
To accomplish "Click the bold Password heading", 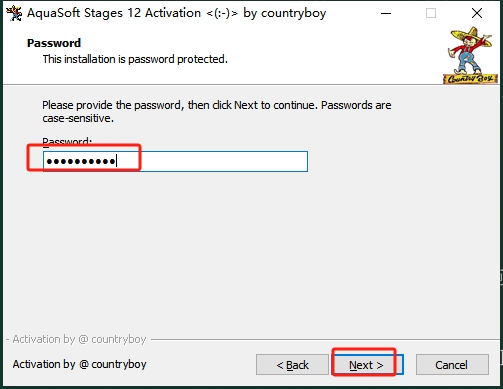I will tap(54, 43).
